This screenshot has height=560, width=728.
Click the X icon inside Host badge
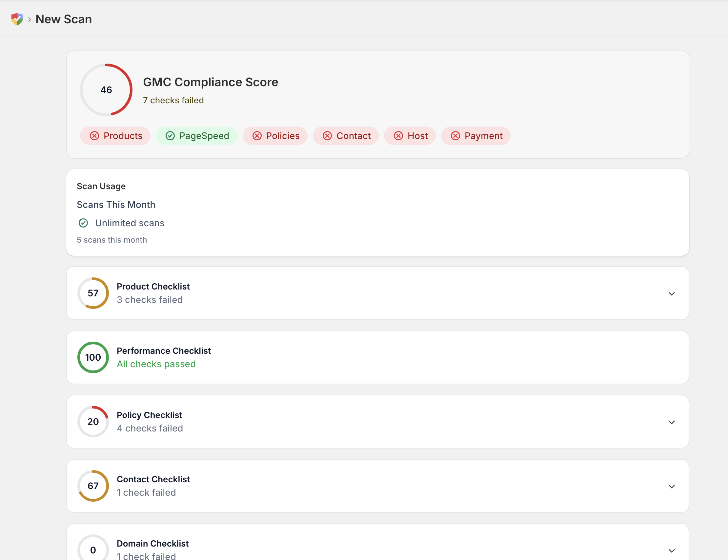(398, 136)
